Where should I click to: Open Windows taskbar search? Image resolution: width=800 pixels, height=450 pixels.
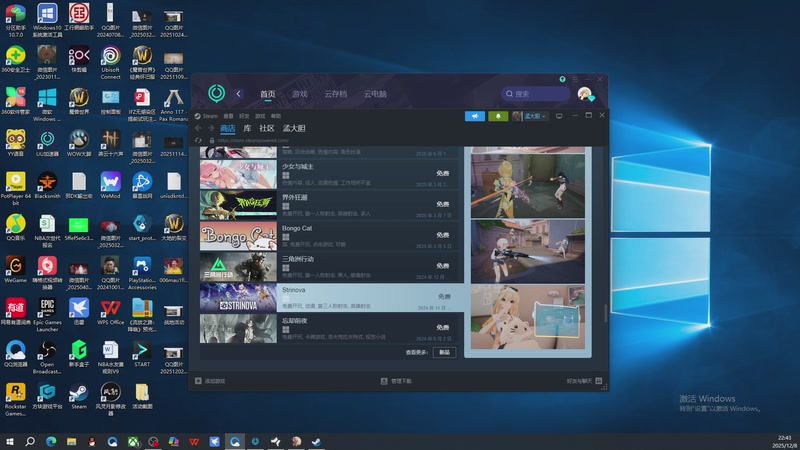pos(30,441)
